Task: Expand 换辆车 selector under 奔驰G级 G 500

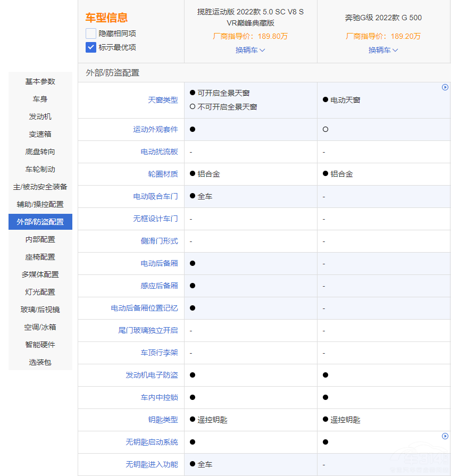Action: tap(383, 50)
